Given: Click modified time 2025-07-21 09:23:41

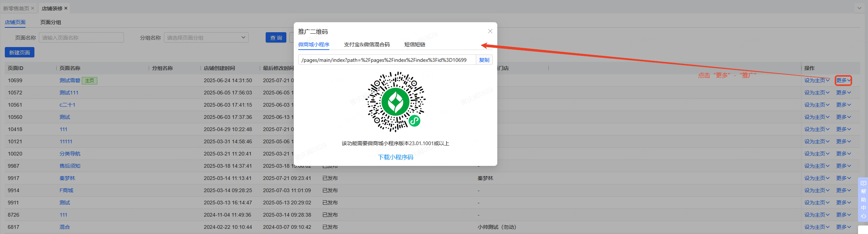Looking at the screenshot, I should (287, 178).
